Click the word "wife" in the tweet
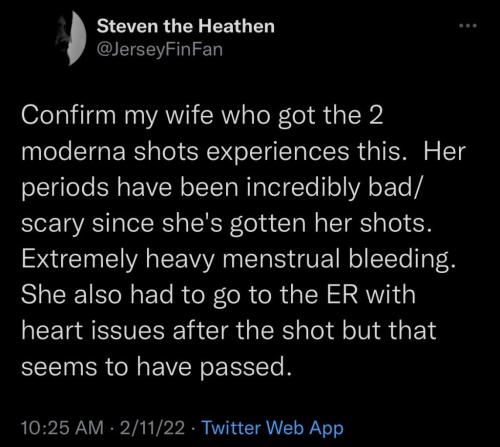Image resolution: width=500 pixels, height=447 pixels. point(189,116)
